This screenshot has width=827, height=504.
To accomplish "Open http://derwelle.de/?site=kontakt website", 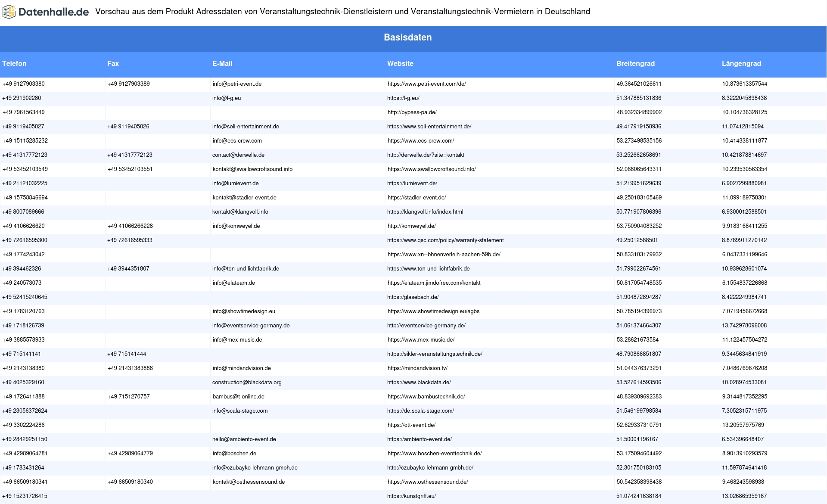I will pos(426,155).
